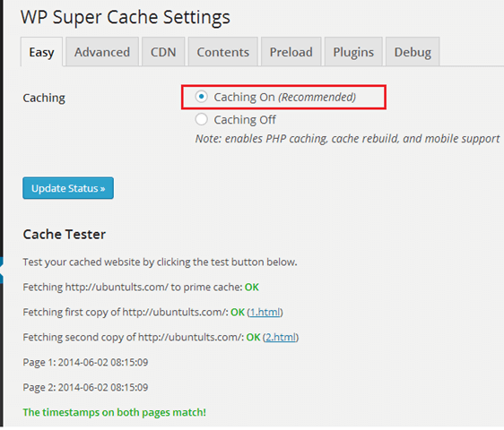This screenshot has height=430, width=504.
Task: Open the 1.html cached copy link
Action: (x=265, y=312)
